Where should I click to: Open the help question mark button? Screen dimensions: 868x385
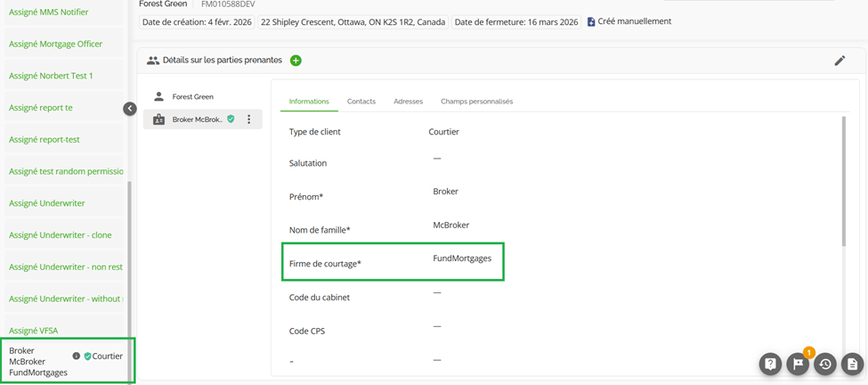click(770, 364)
